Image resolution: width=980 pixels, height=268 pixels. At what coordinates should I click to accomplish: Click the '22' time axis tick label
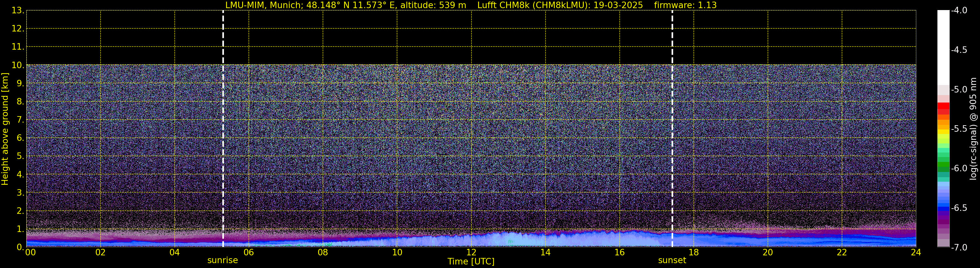(842, 252)
